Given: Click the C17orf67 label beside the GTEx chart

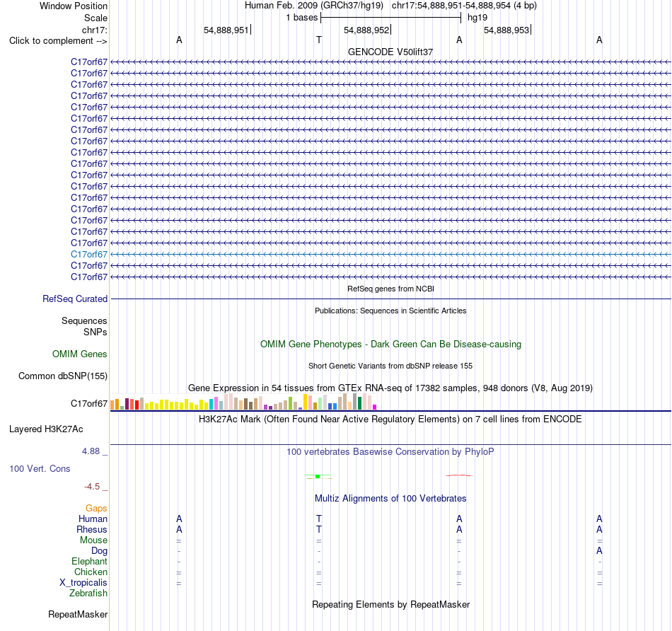Looking at the screenshot, I should [x=89, y=403].
